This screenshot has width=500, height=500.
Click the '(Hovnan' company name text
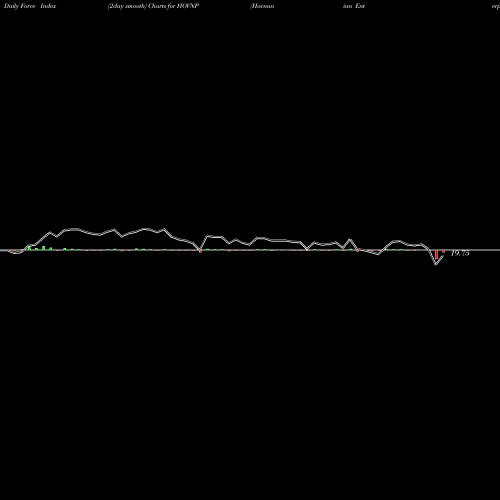click(x=262, y=6)
